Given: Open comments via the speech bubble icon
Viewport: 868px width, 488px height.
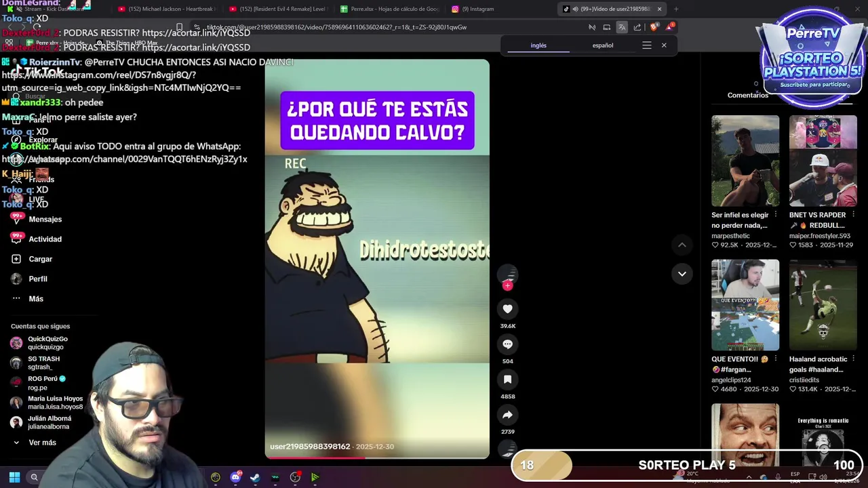Looking at the screenshot, I should pyautogui.click(x=507, y=344).
